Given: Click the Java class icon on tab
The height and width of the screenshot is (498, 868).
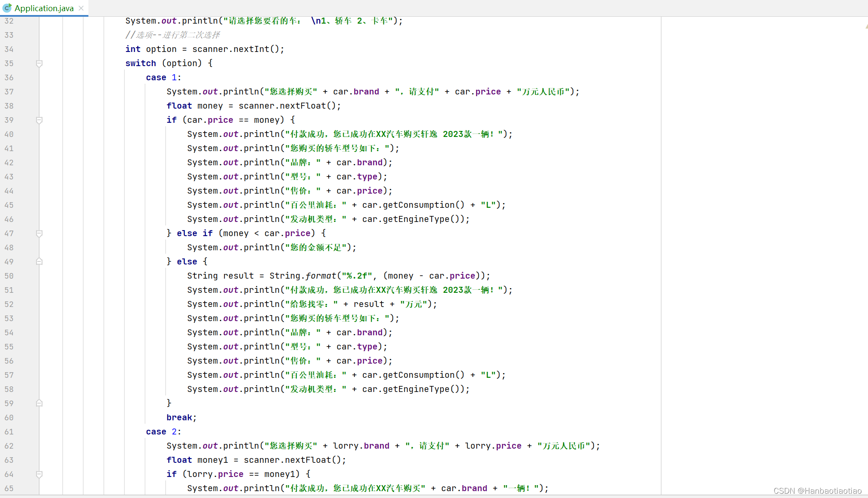Looking at the screenshot, I should point(7,8).
